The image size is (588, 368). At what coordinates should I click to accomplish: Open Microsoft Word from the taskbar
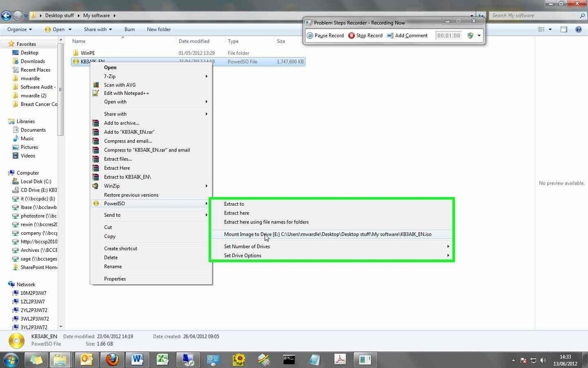(x=138, y=359)
